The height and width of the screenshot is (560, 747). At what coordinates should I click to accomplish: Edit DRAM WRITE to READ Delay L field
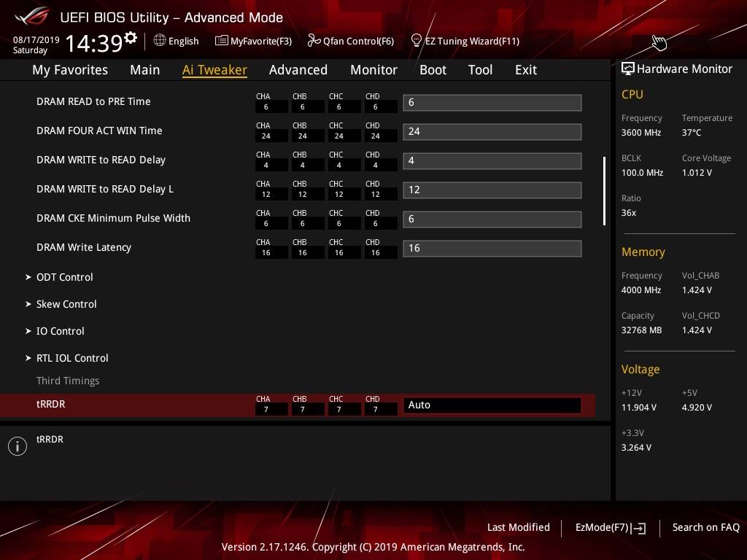492,190
